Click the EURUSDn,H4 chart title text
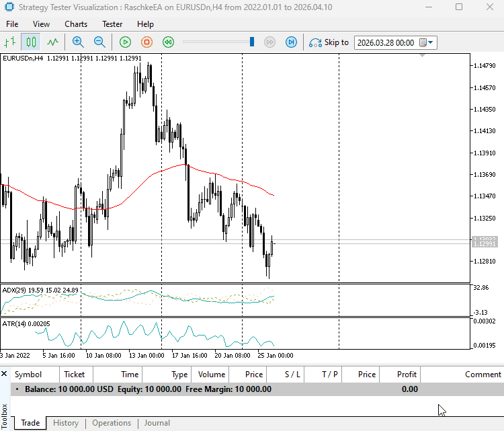The width and height of the screenshot is (504, 431). [x=23, y=58]
